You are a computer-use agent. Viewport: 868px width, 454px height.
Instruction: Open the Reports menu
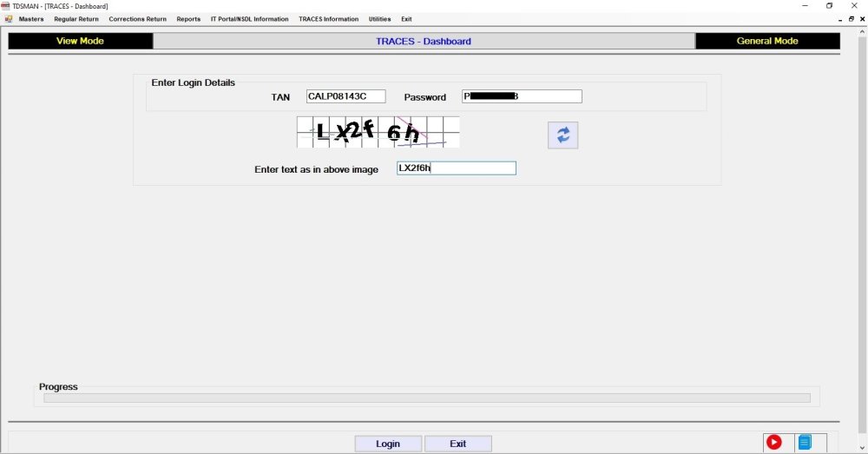coord(188,19)
